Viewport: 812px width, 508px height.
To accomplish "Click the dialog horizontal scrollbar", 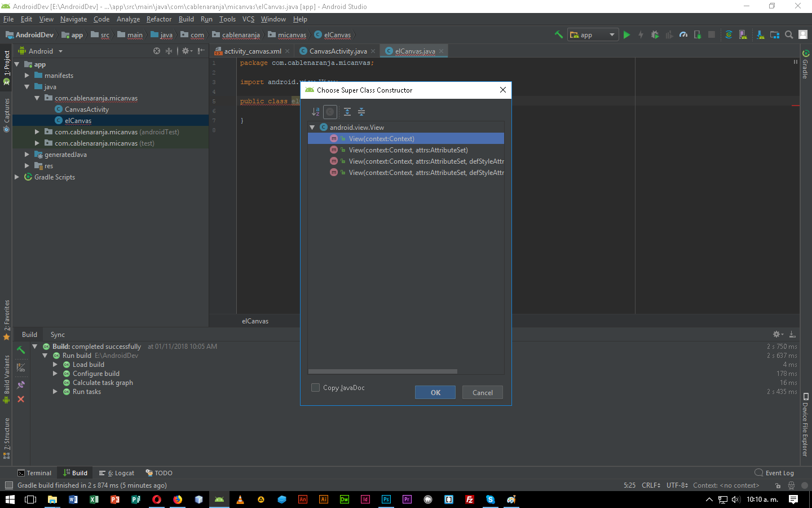I will (383, 371).
